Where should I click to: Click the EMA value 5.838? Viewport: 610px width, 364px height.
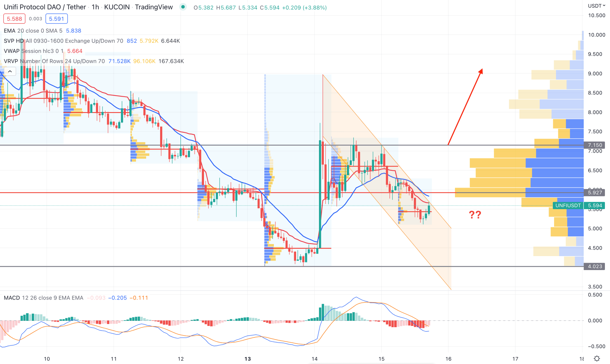click(73, 31)
